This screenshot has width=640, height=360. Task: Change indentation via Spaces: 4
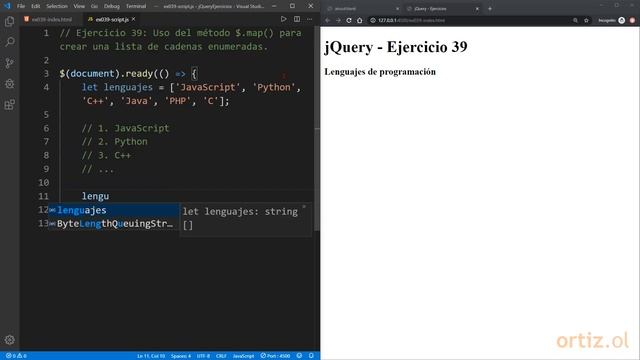tap(181, 356)
